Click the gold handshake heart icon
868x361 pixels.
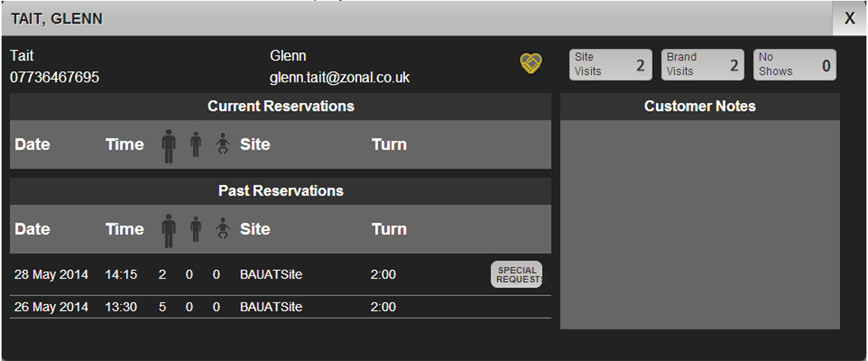[531, 64]
